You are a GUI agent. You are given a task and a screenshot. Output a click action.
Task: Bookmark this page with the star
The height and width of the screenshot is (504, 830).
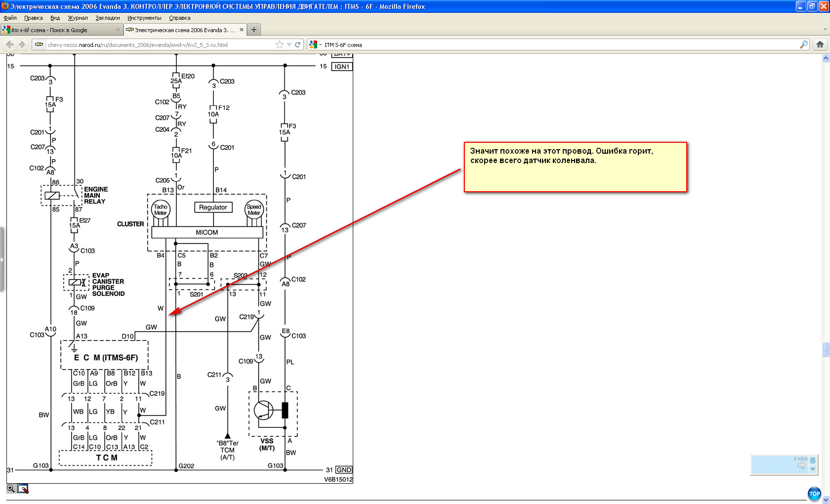pos(280,44)
